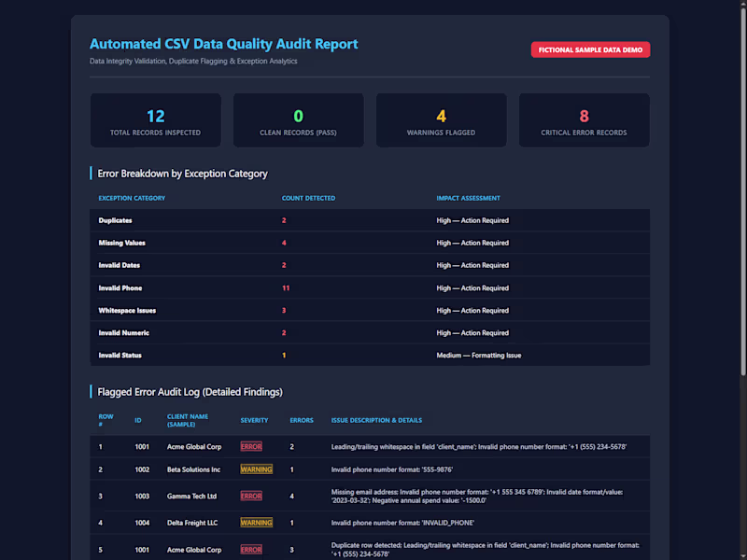Viewport: 747px width, 560px height.
Task: Open the Critical Error Records card
Action: (585, 120)
